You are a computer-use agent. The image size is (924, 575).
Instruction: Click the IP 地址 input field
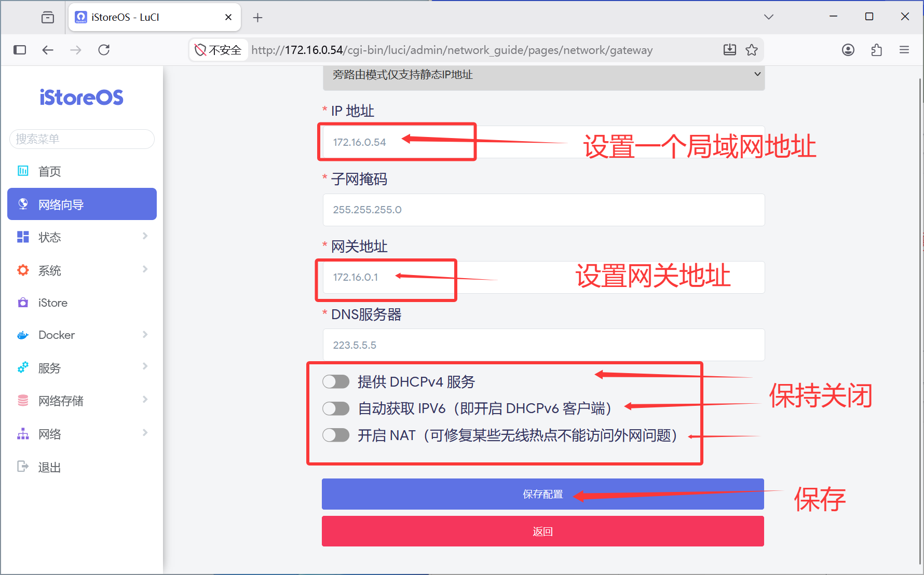click(543, 142)
